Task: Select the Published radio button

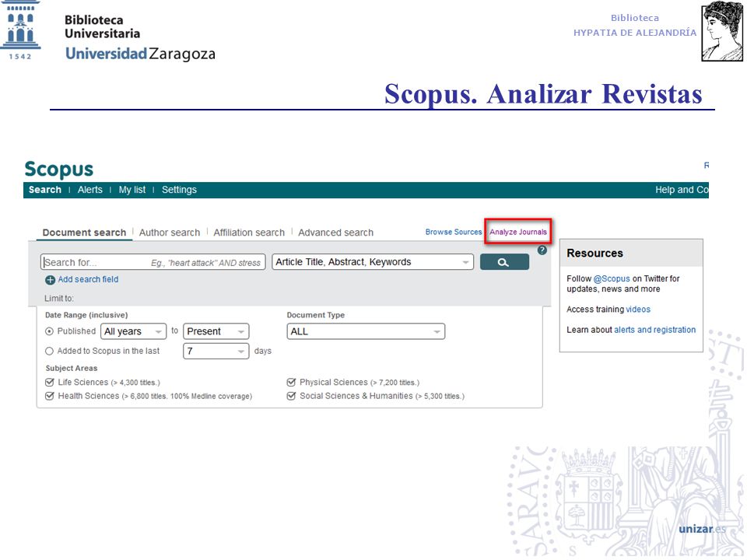Action: pyautogui.click(x=49, y=331)
